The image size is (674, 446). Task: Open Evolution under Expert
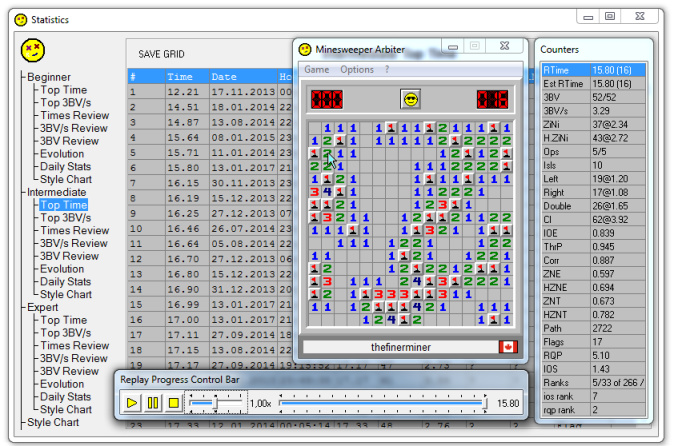(62, 384)
